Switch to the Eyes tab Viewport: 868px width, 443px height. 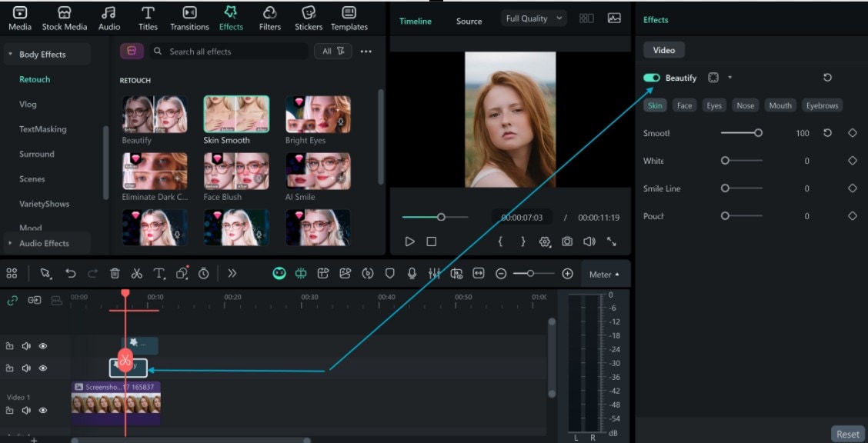pos(714,105)
